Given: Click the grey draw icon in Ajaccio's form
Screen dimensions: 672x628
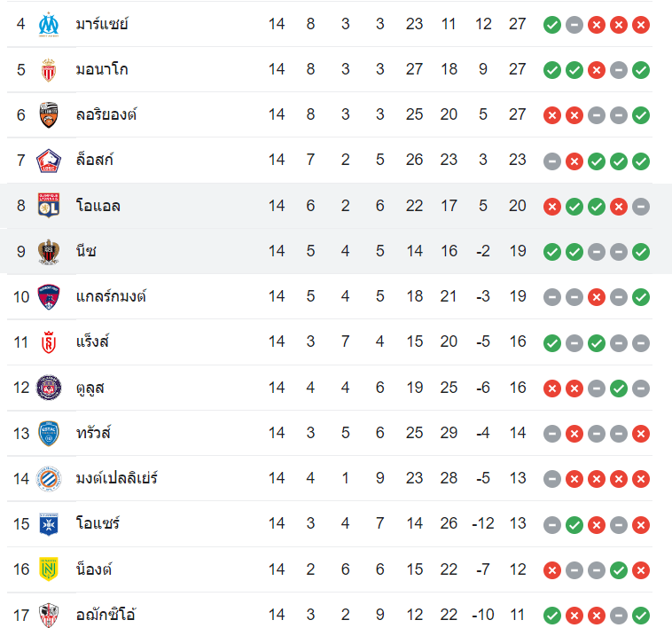Looking at the screenshot, I should pyautogui.click(x=619, y=615).
